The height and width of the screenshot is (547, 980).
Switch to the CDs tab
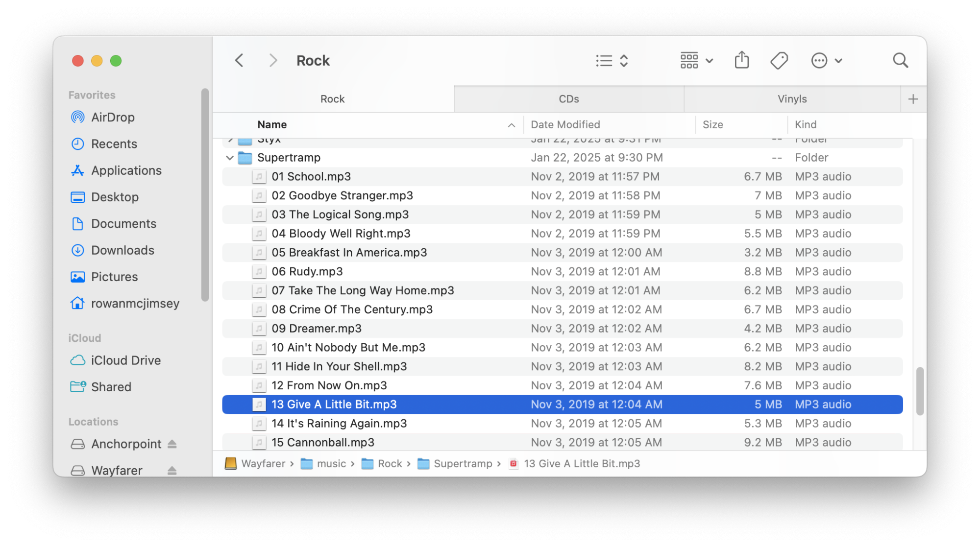568,99
